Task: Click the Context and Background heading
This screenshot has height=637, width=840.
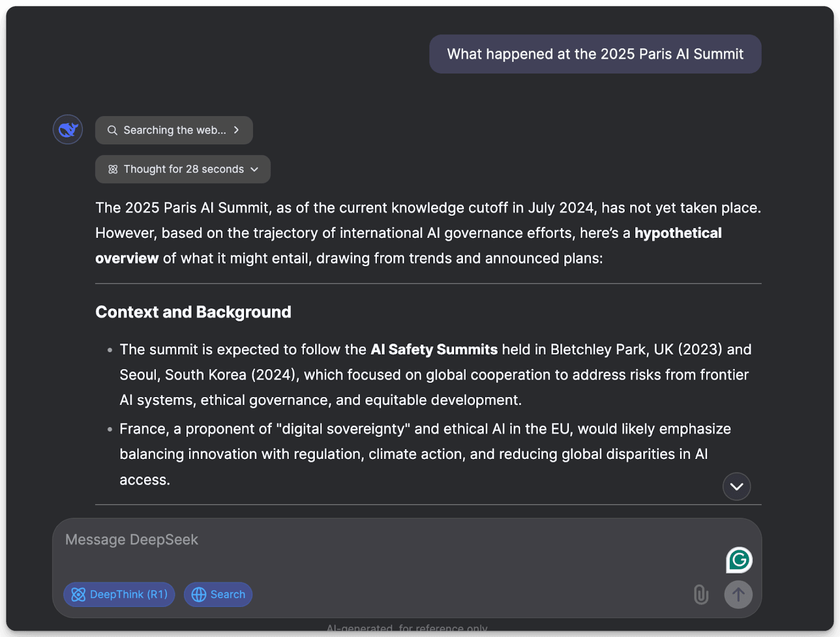Action: tap(193, 312)
